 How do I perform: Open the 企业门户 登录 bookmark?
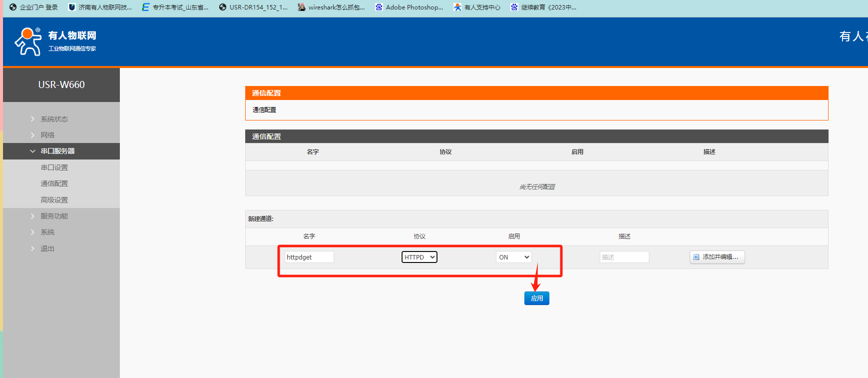click(34, 7)
